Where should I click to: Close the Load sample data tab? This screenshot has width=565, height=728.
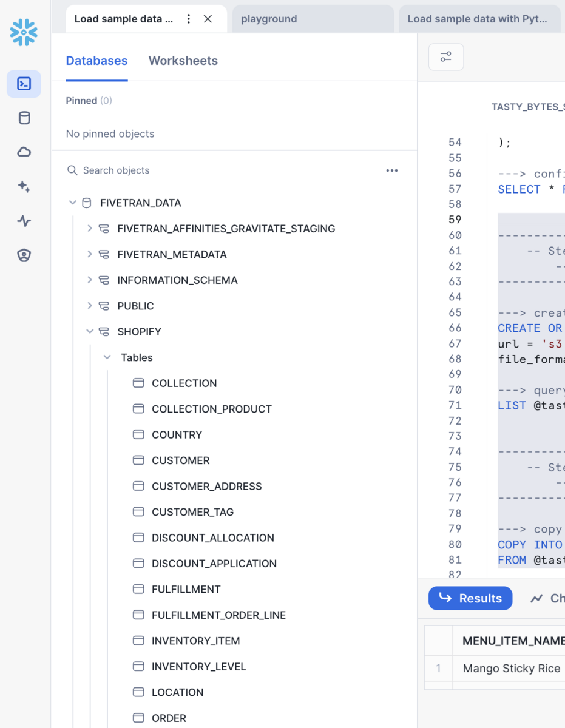(x=208, y=19)
